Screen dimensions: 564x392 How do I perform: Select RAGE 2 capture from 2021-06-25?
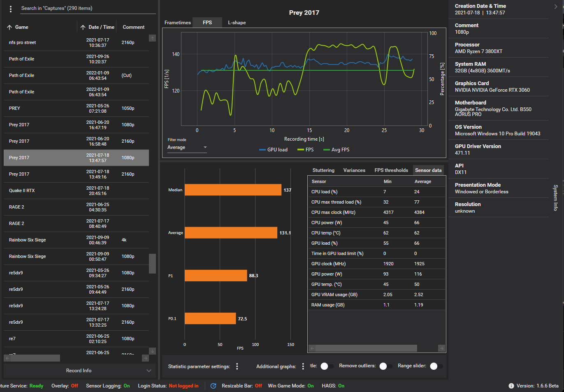[76, 207]
